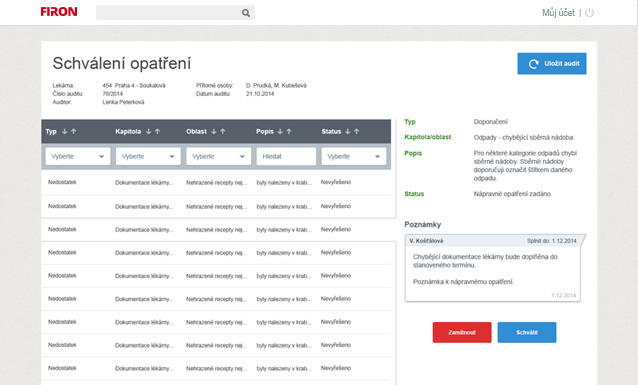Click '454 Praha 4 - Soukalová' text
638x385 pixels.
134,85
